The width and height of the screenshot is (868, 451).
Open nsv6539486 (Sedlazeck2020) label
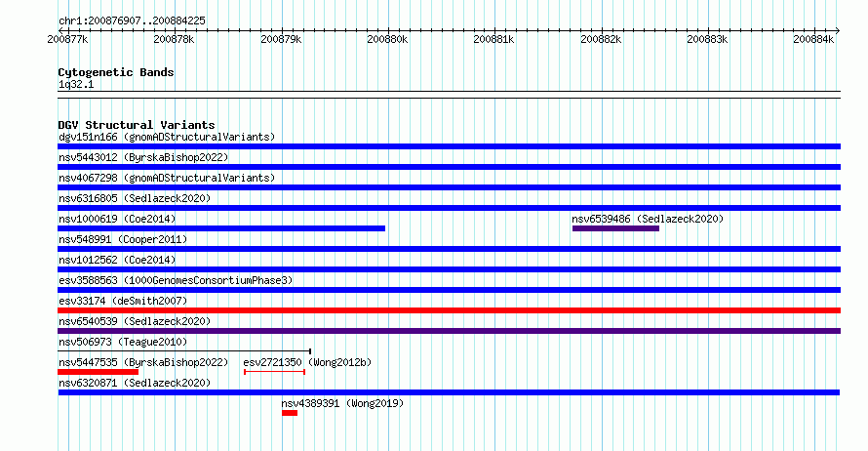pos(648,219)
